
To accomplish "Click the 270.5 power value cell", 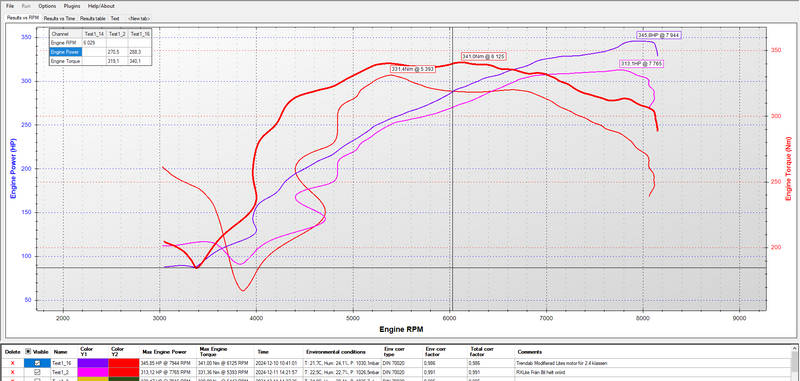I will point(117,52).
